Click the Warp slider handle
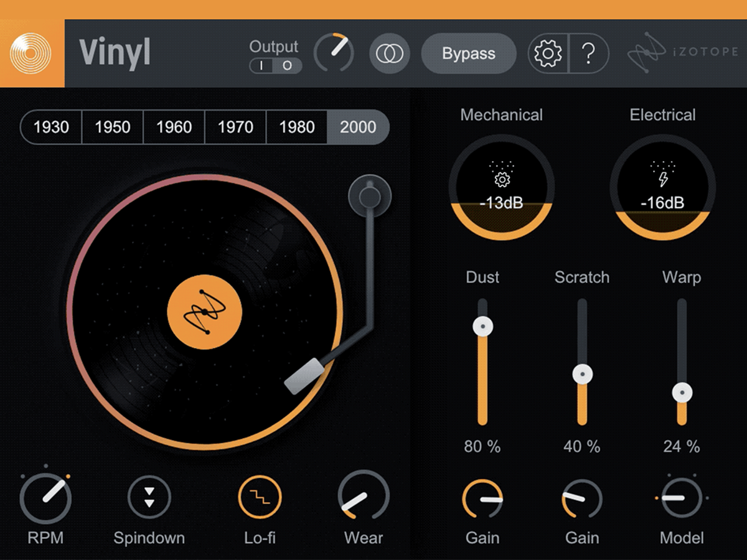747x560 pixels. [x=682, y=393]
